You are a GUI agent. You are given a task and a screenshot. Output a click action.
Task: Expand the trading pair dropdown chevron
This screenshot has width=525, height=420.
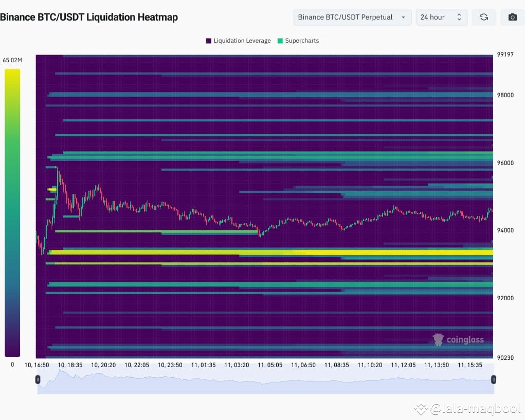click(x=403, y=17)
